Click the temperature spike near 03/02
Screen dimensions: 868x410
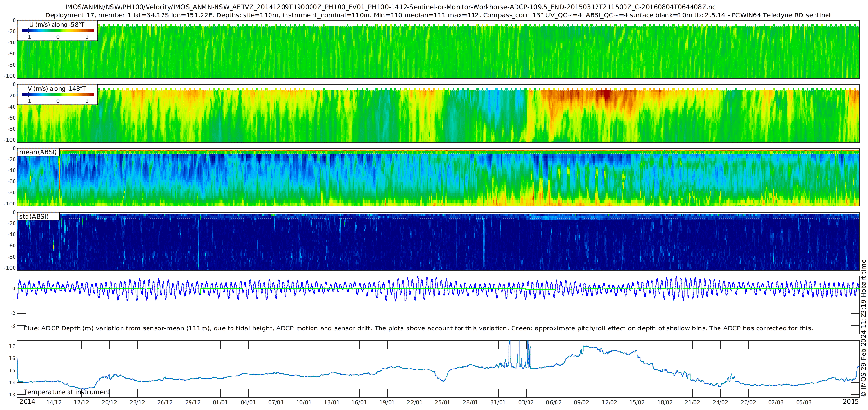(518, 354)
